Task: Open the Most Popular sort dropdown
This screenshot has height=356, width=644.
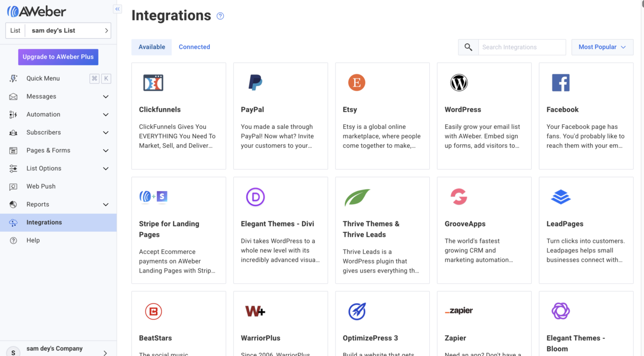Action: [602, 47]
